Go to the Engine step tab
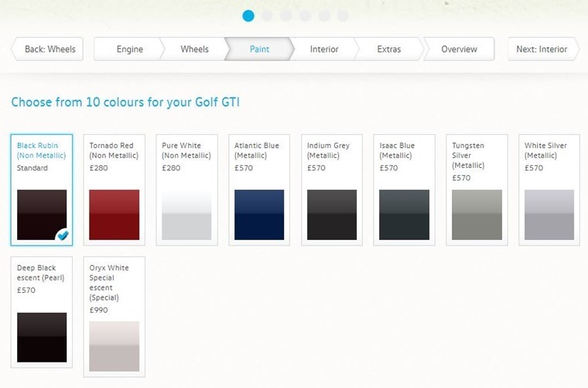 [x=130, y=49]
